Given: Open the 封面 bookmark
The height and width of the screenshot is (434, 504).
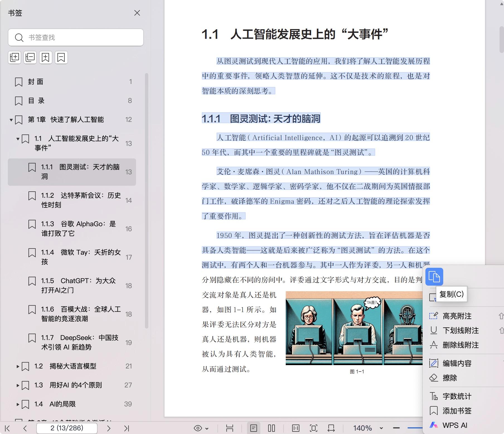Looking at the screenshot, I should pyautogui.click(x=72, y=82).
